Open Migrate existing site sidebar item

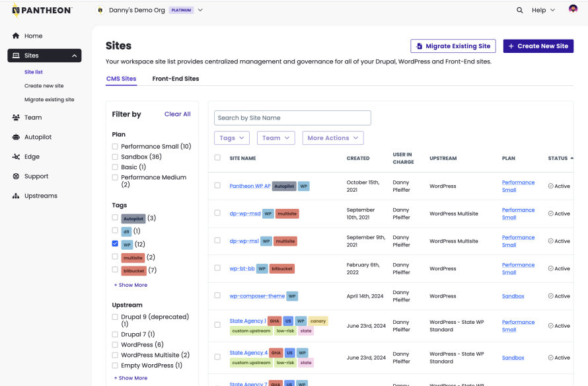pyautogui.click(x=49, y=99)
